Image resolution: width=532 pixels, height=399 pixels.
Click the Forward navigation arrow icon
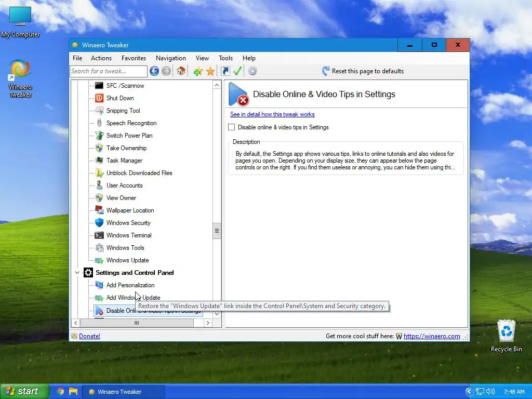click(166, 71)
